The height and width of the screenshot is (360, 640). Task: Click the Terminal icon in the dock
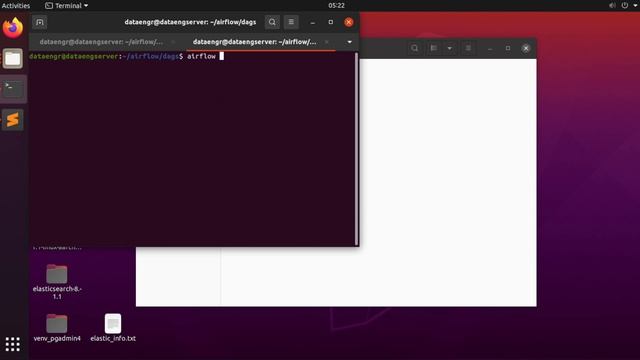pyautogui.click(x=13, y=89)
